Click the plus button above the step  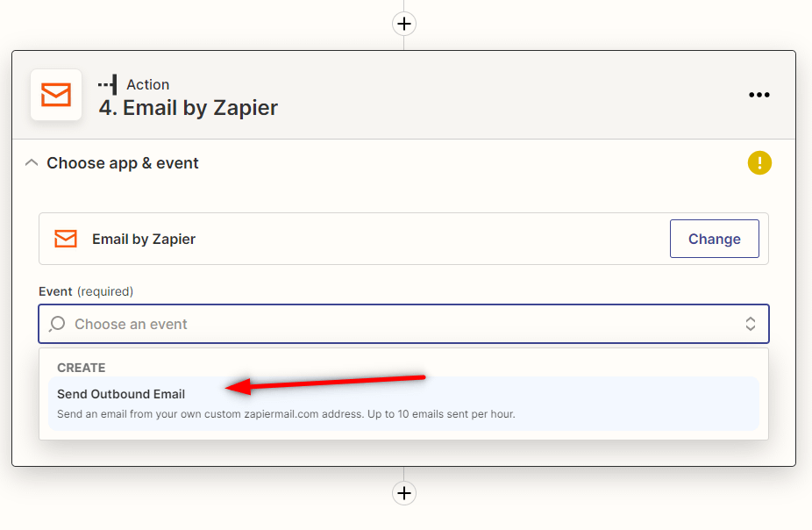[403, 24]
